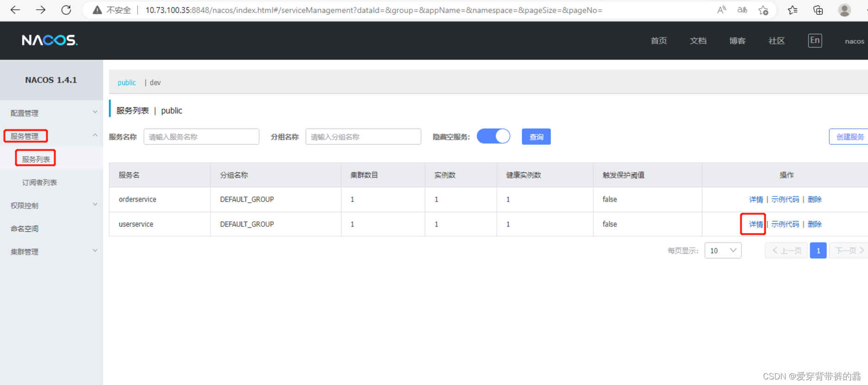
Task: Expand the 集群管理 menu chevron
Action: 95,251
